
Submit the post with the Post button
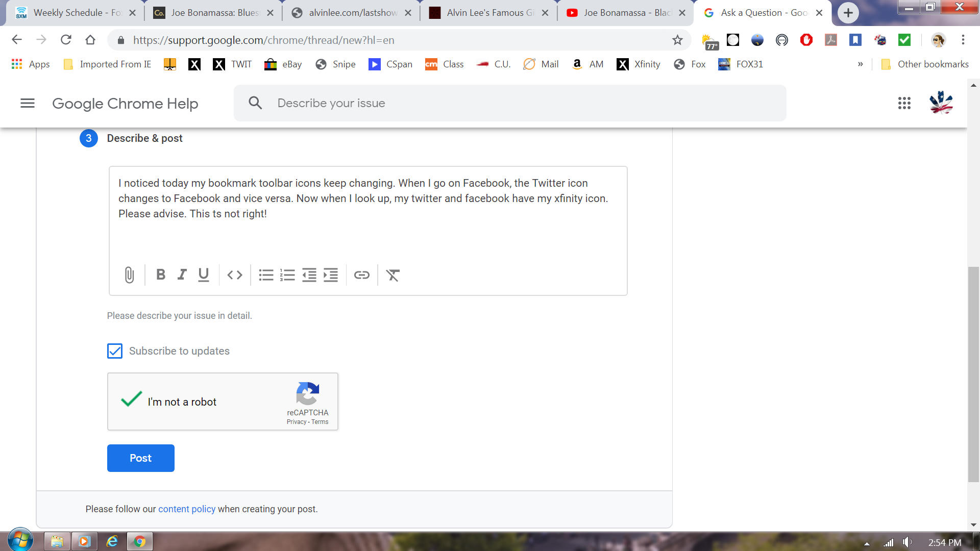point(140,458)
